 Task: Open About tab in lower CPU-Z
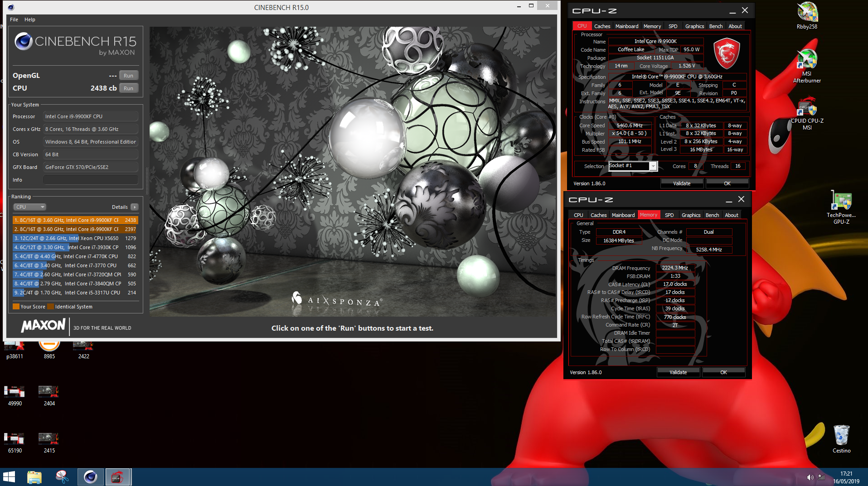point(732,215)
